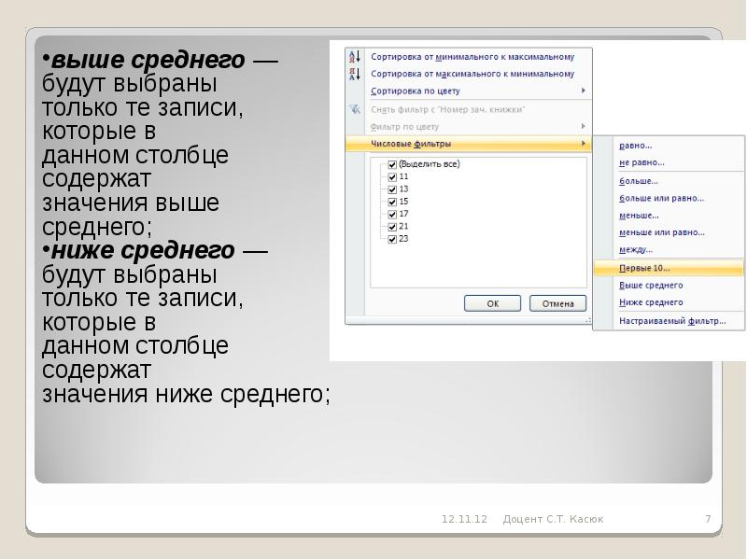Pick the Ниже среднего filter
The width and height of the screenshot is (747, 560).
[x=651, y=302]
